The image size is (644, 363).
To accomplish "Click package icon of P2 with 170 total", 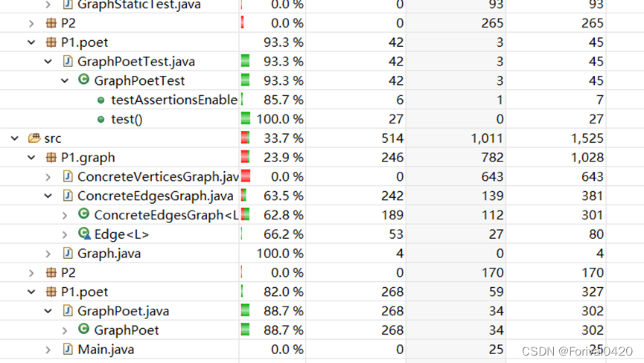I will pyautogui.click(x=51, y=272).
